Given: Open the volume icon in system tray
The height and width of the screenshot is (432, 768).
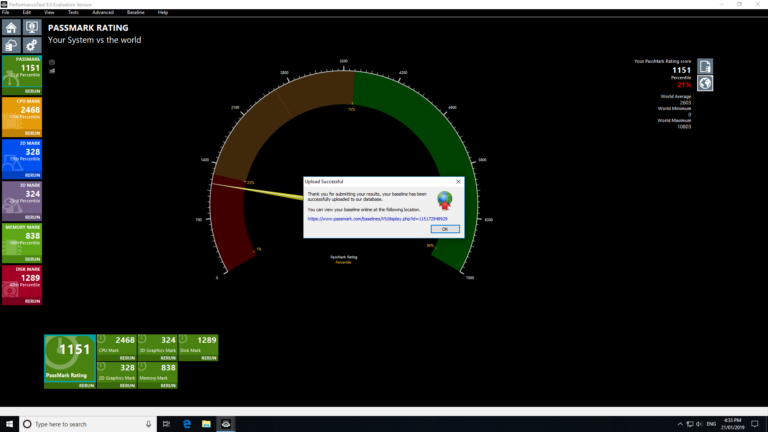Looking at the screenshot, I should pos(699,424).
